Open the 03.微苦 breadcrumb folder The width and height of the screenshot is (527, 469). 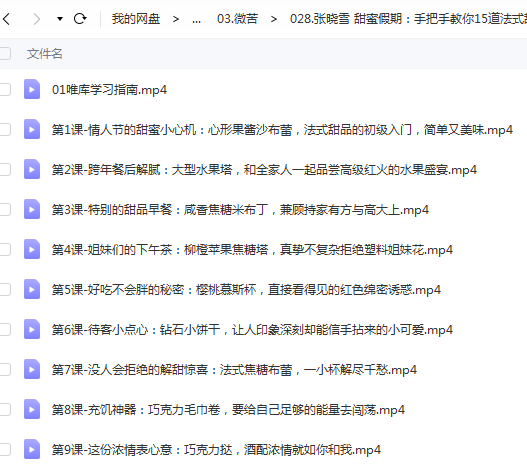coord(237,19)
